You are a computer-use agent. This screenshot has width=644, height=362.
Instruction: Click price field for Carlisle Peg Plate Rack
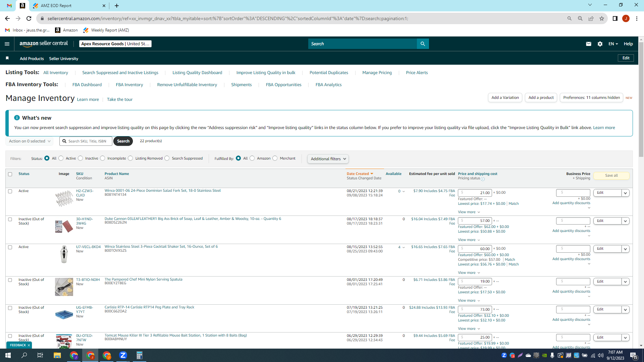click(475, 309)
